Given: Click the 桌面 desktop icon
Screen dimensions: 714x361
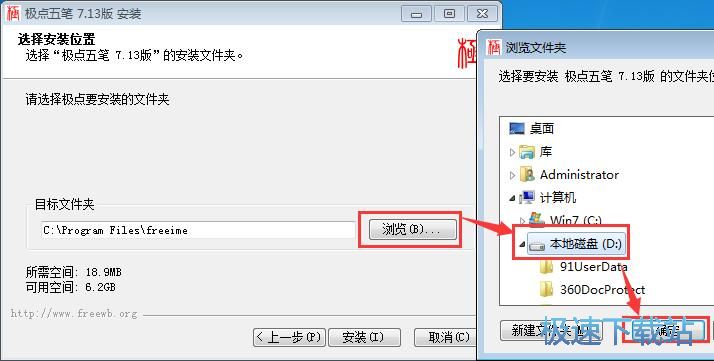Looking at the screenshot, I should pos(517,128).
